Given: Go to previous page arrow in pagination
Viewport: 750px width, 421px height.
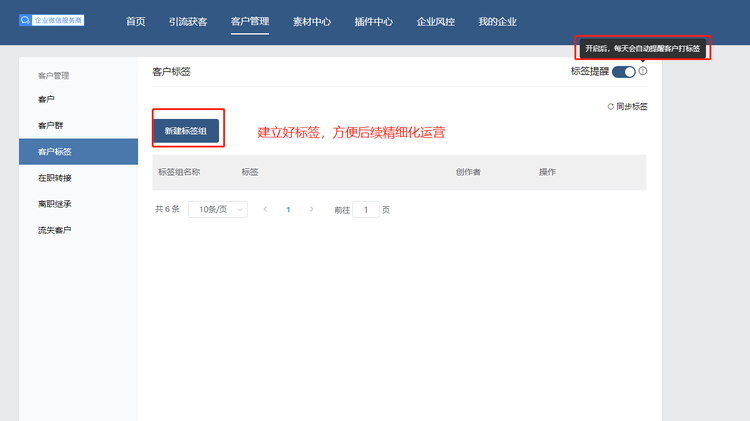Looking at the screenshot, I should tap(265, 210).
